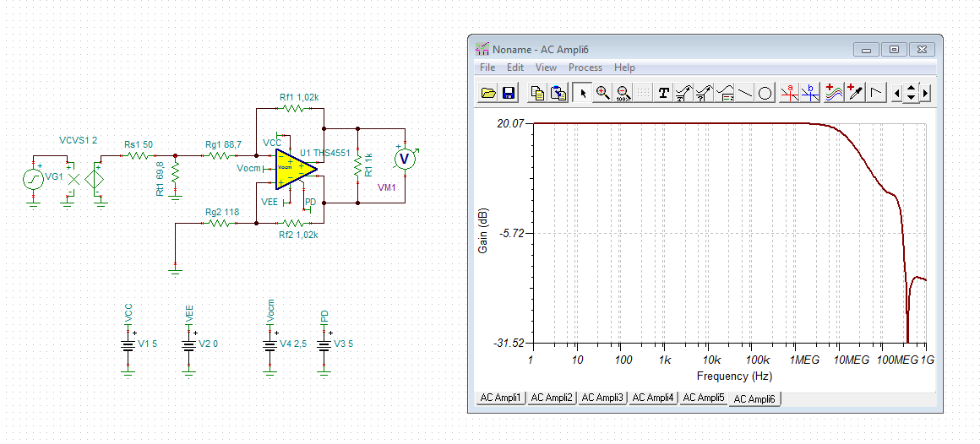
Task: Click the 'V2 0' battery label
Action: click(x=208, y=344)
